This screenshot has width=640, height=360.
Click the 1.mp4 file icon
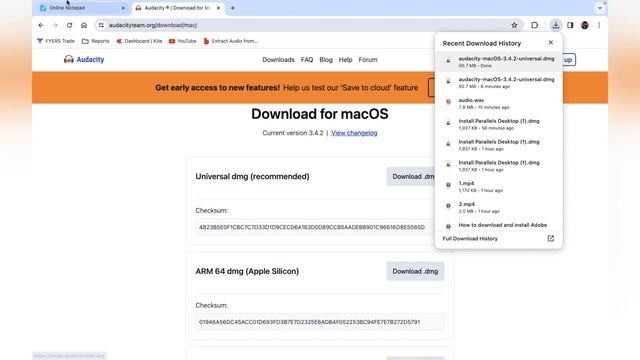click(x=448, y=185)
